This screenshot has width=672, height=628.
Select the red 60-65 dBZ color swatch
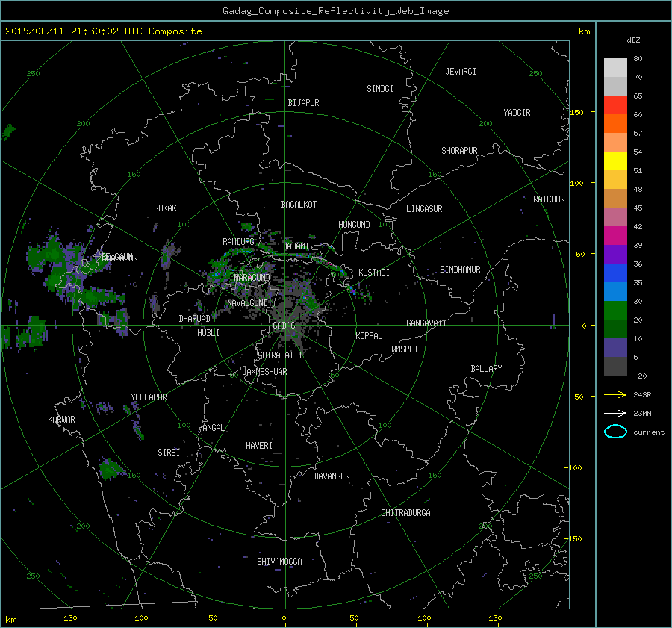tap(615, 105)
